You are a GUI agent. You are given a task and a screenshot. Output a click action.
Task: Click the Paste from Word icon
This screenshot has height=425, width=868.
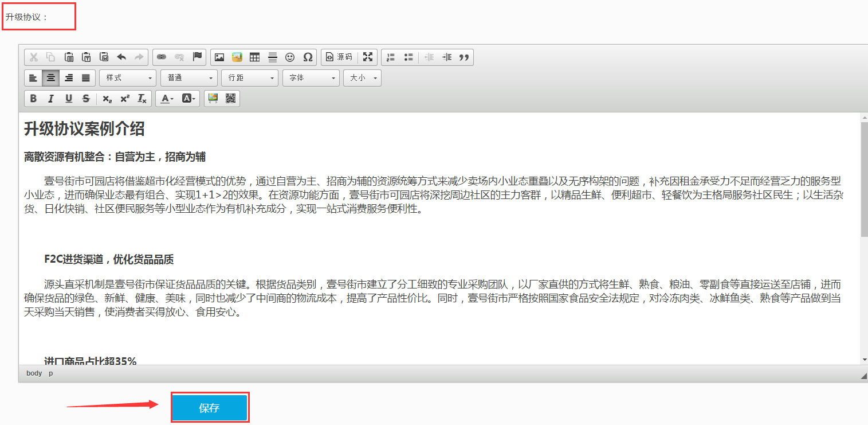104,57
